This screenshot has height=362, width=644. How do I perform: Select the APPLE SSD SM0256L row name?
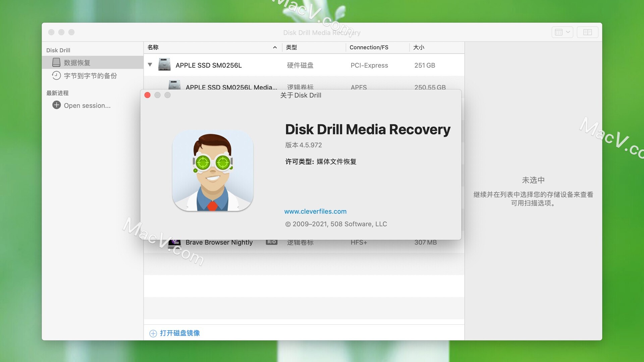coord(209,65)
